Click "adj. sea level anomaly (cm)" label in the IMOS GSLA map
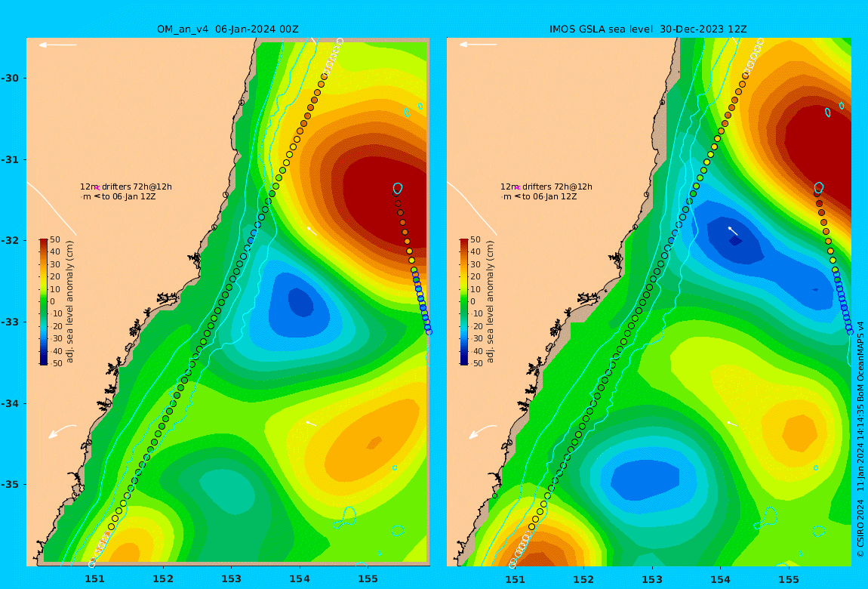Viewport: 868px width, 589px height. [x=491, y=302]
